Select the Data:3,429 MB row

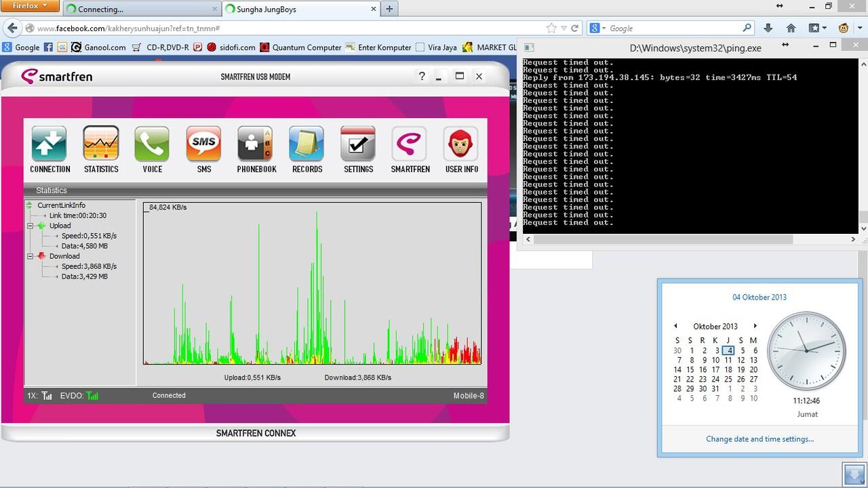click(x=84, y=277)
